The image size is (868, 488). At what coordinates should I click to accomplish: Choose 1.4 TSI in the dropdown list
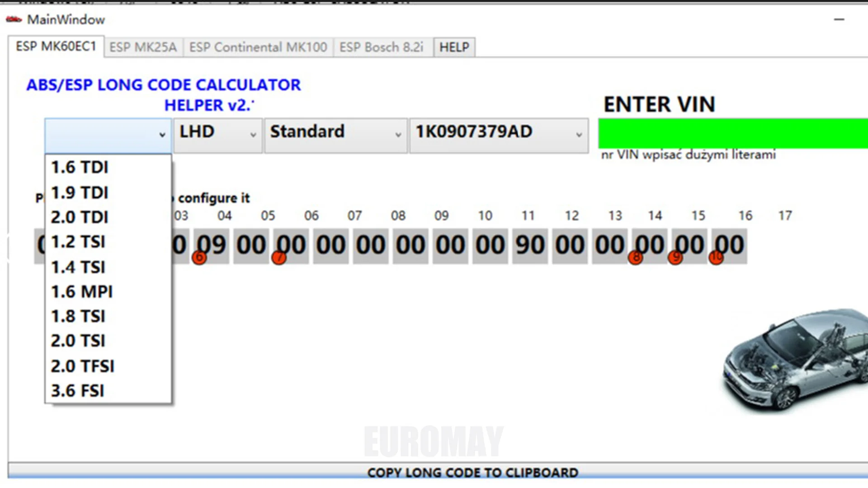pos(108,267)
